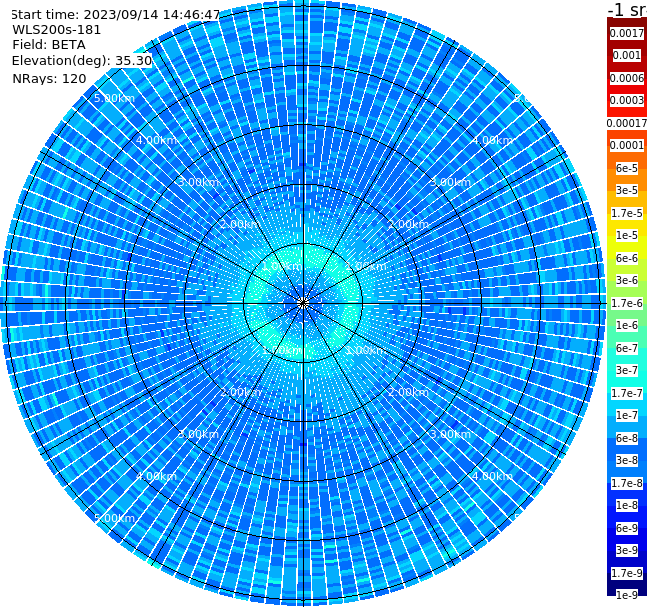This screenshot has width=647, height=607.
Task: Click the 3e-8 colorbar tick
Action: [627, 460]
